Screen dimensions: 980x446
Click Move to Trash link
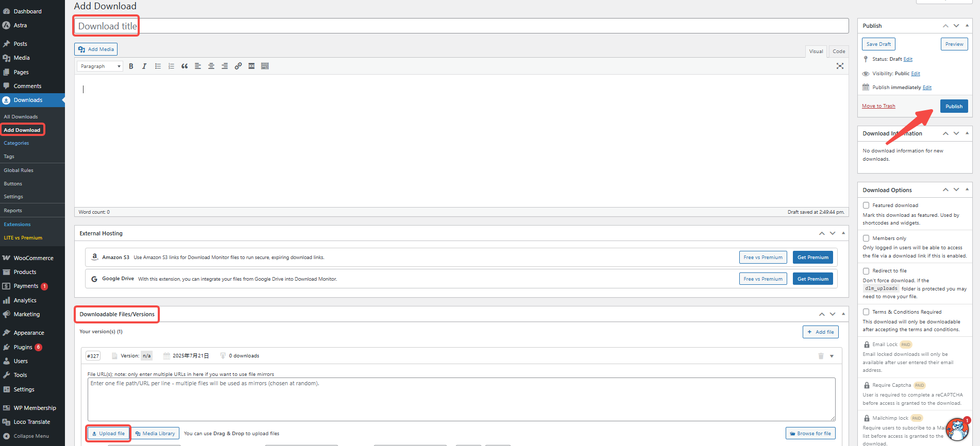pyautogui.click(x=878, y=106)
